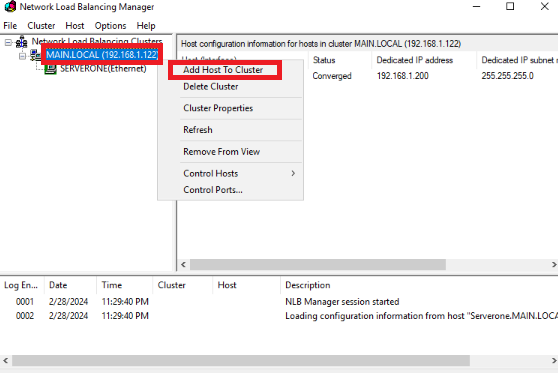
Task: Expand the Control Hosts submenu arrow
Action: tap(293, 173)
